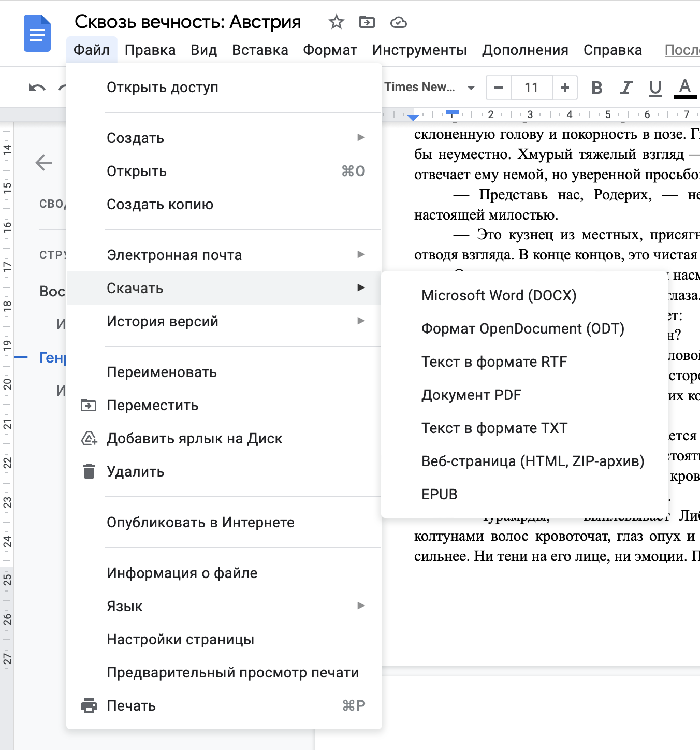Choose Удалить with trash icon
The width and height of the screenshot is (700, 750).
[135, 472]
